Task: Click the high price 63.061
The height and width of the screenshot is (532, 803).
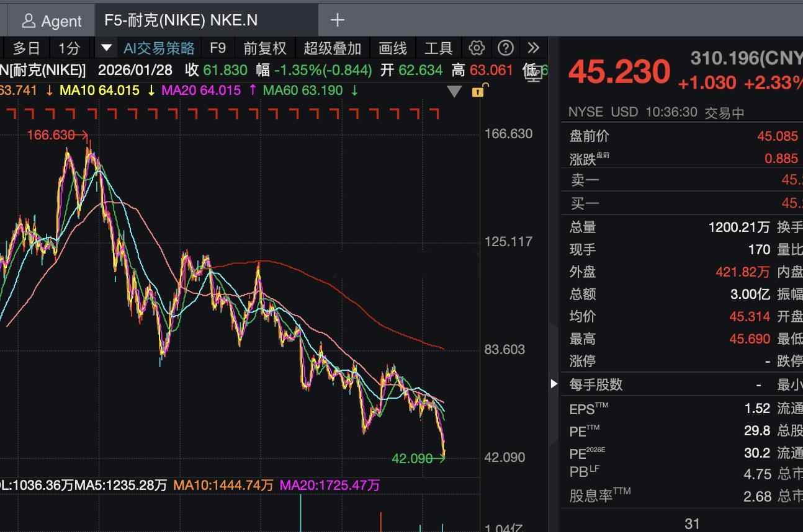Action: [x=491, y=70]
